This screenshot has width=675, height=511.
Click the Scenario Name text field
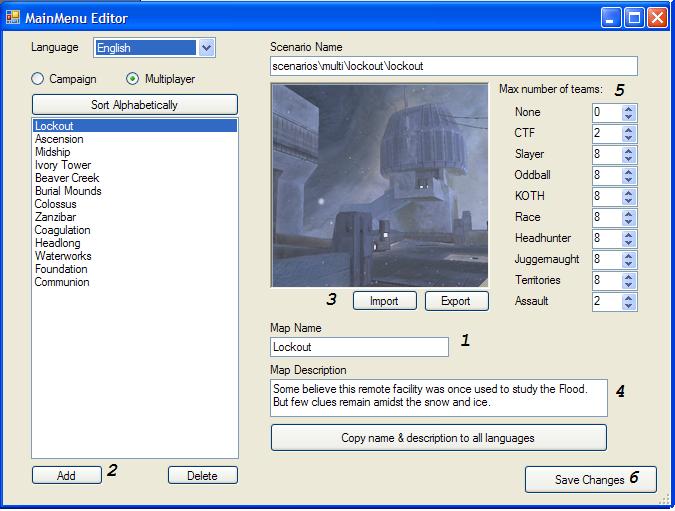[453, 66]
